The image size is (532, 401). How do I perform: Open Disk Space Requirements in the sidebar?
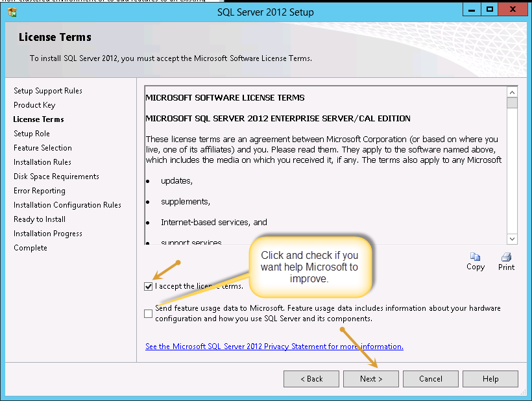(x=56, y=176)
